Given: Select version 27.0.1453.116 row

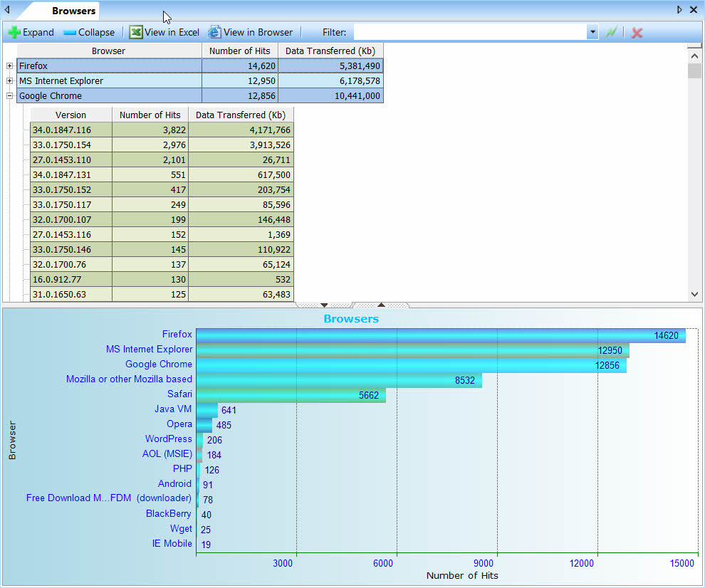Looking at the screenshot, I should tap(162, 234).
